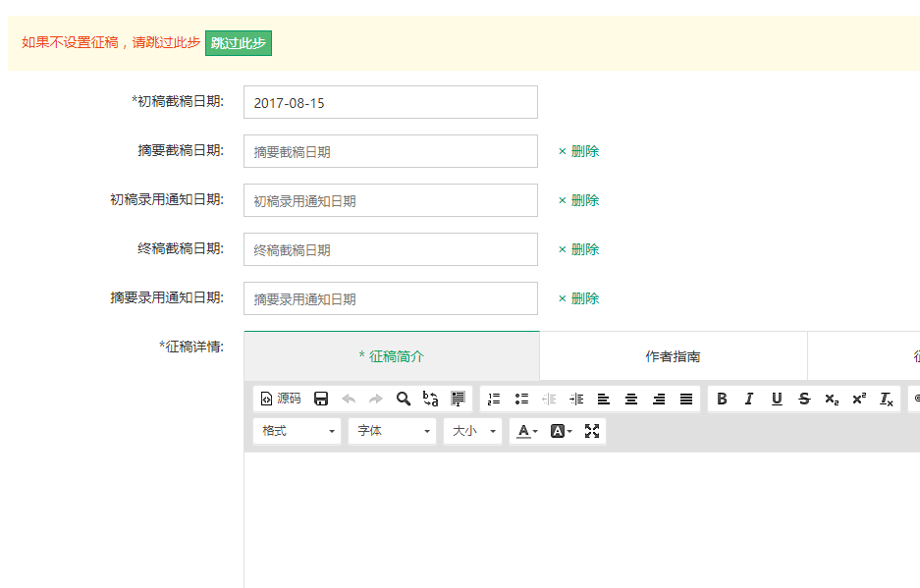Insert a numbered list
Viewport: 920px width, 588px height.
pos(494,399)
